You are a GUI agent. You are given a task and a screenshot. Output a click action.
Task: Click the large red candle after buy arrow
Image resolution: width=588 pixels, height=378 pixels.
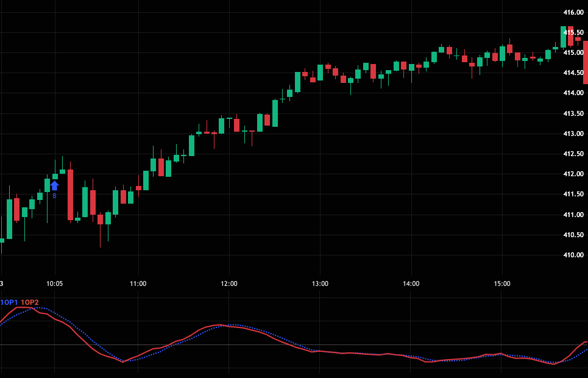(70, 194)
